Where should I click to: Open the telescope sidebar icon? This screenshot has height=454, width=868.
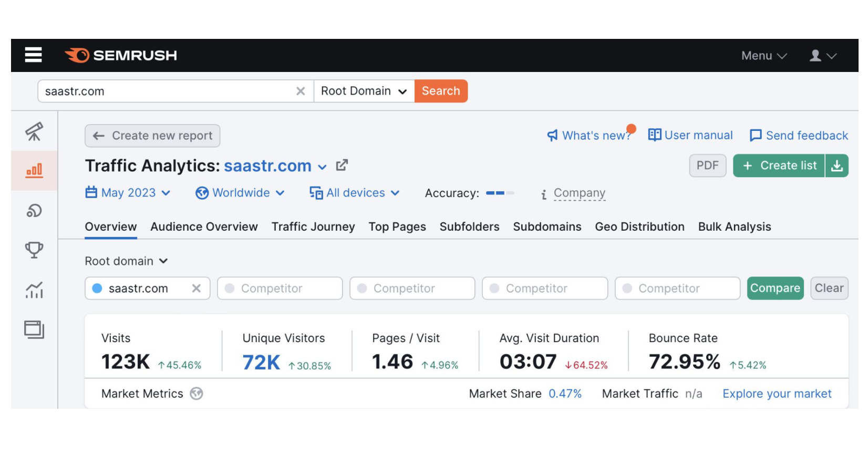click(34, 131)
